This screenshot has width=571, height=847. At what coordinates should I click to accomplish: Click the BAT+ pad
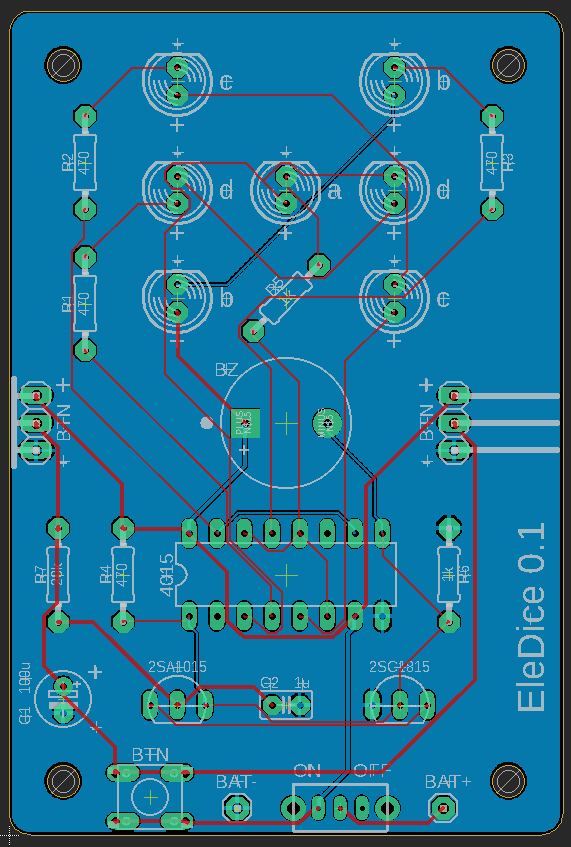[443, 808]
